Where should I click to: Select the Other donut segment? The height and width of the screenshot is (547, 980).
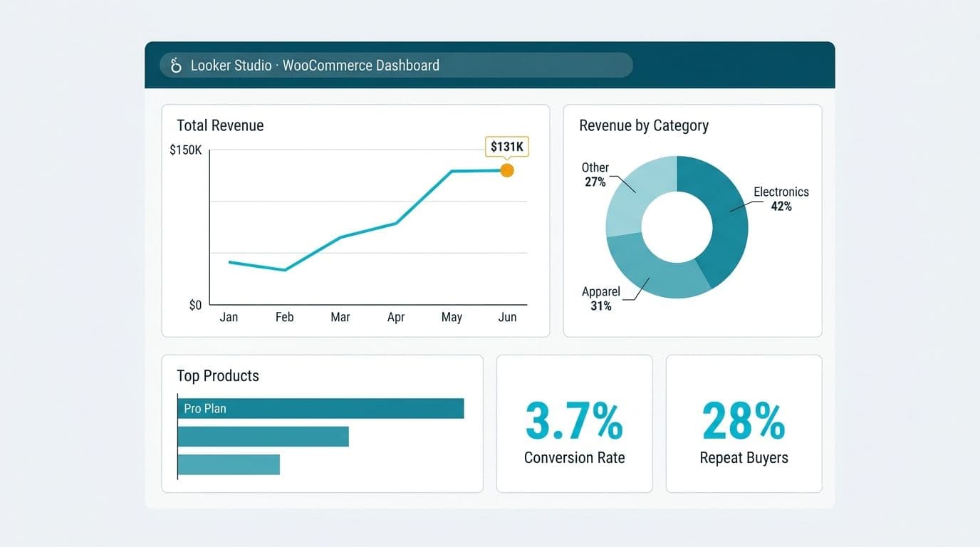(x=636, y=191)
